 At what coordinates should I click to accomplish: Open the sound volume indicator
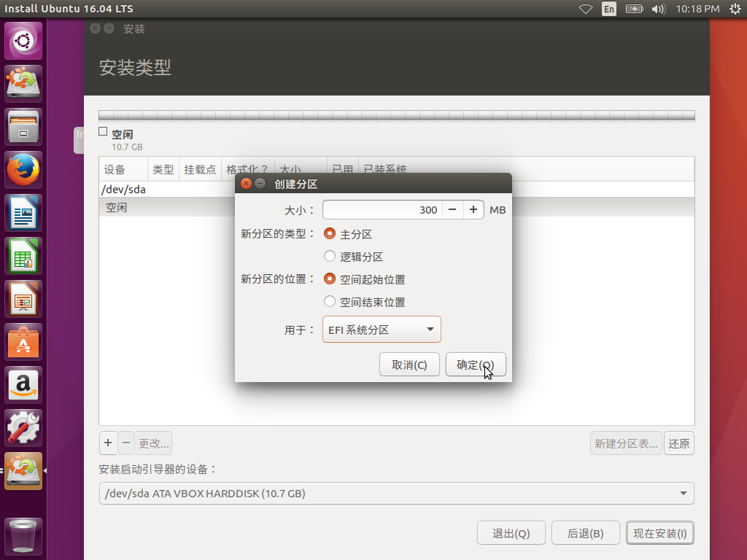pos(659,9)
